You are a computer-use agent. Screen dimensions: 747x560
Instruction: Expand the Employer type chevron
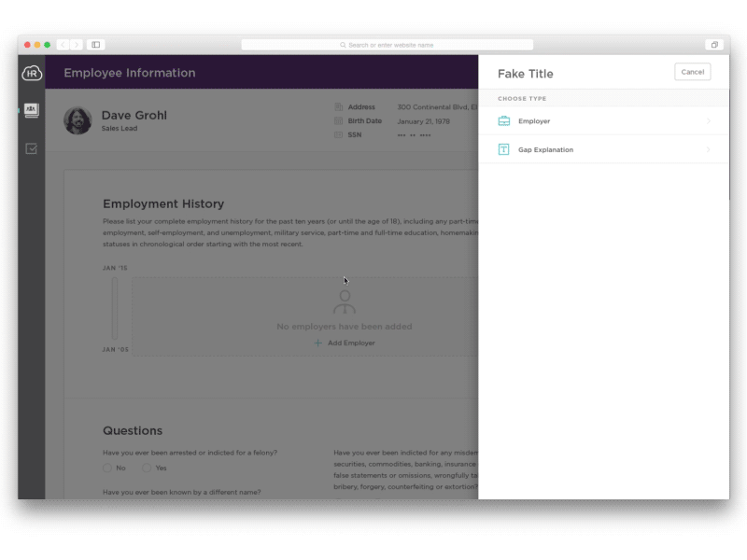709,121
